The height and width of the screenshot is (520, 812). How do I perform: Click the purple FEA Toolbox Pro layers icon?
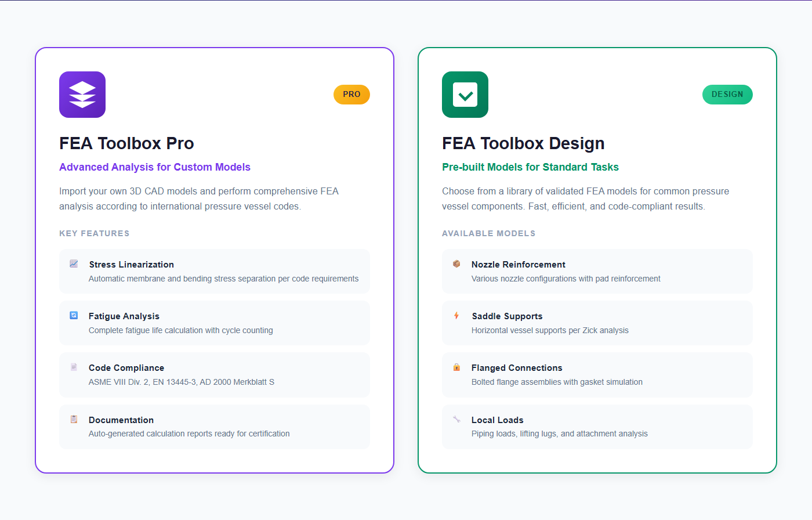[x=82, y=95]
